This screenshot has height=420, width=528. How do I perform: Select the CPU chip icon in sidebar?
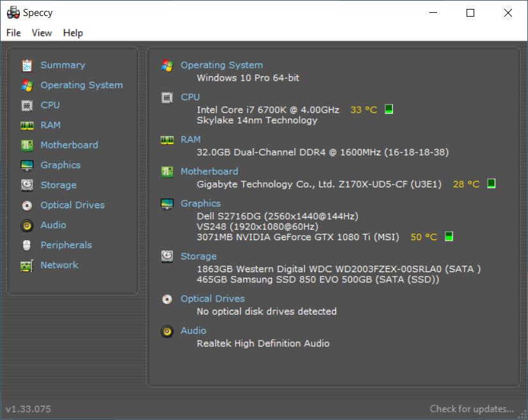(27, 105)
